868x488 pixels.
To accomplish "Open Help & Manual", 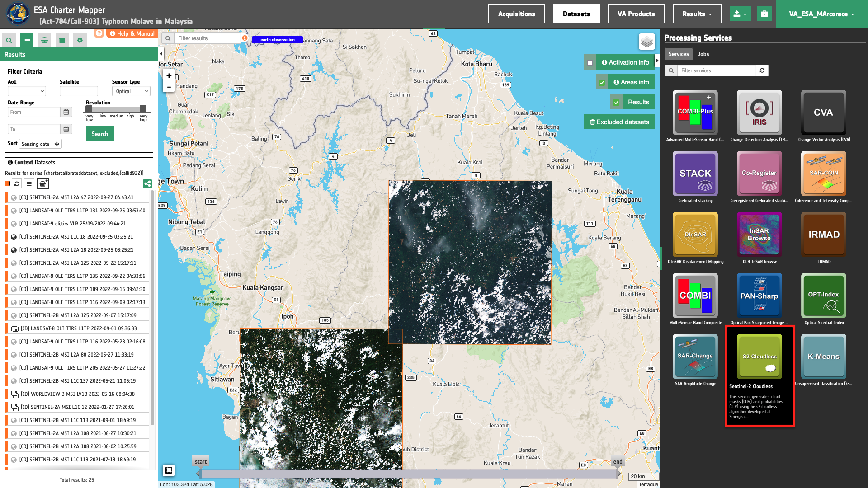I will (132, 33).
